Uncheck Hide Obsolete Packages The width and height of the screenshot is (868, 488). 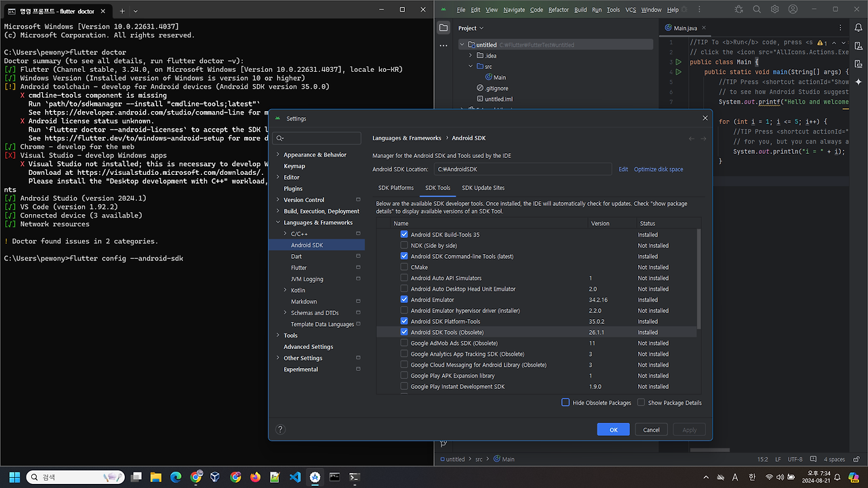565,402
